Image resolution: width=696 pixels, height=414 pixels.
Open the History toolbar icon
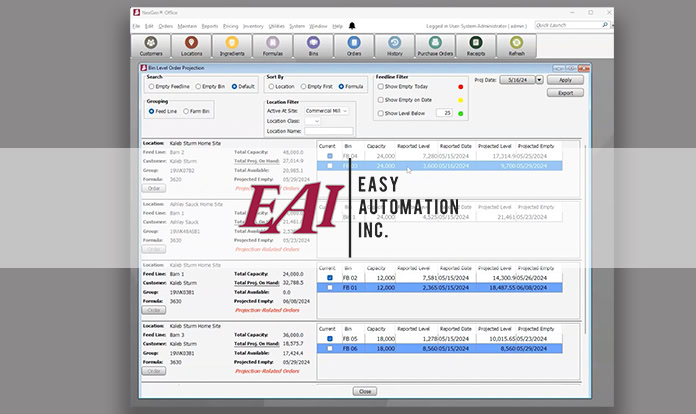(395, 46)
